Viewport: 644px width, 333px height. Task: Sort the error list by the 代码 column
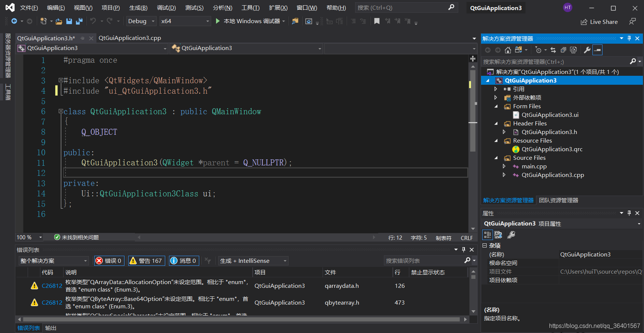pos(52,272)
